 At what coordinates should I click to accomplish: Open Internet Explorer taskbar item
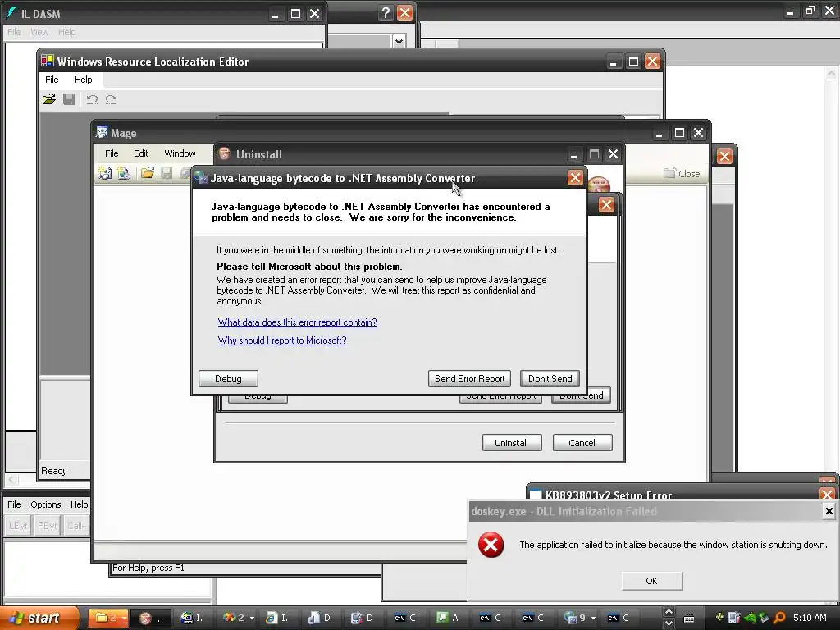point(278,618)
